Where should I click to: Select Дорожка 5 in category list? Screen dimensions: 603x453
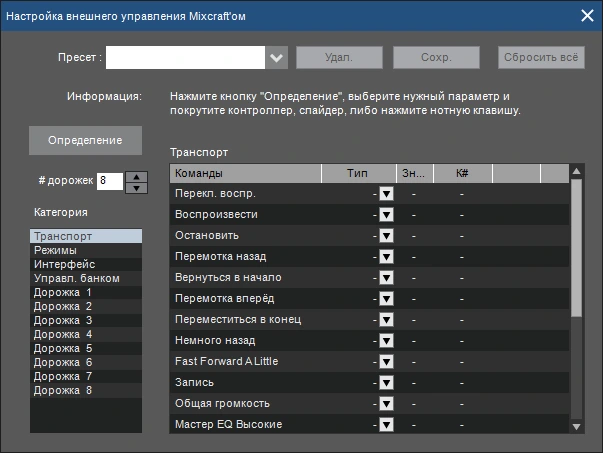coord(86,348)
